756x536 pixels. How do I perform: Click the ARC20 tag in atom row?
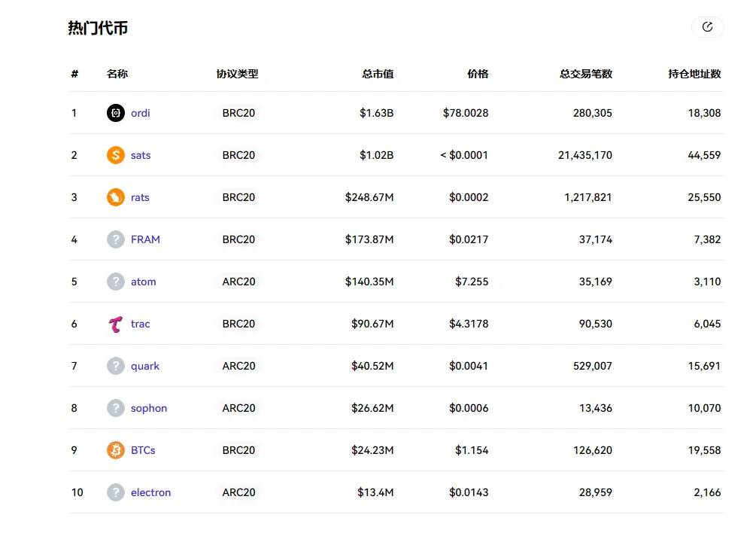tap(238, 282)
